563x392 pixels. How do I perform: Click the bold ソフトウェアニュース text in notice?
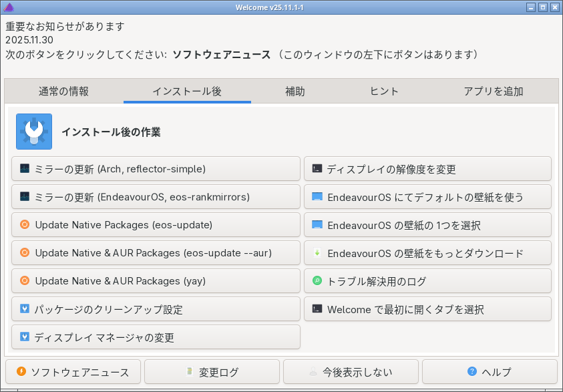point(221,55)
